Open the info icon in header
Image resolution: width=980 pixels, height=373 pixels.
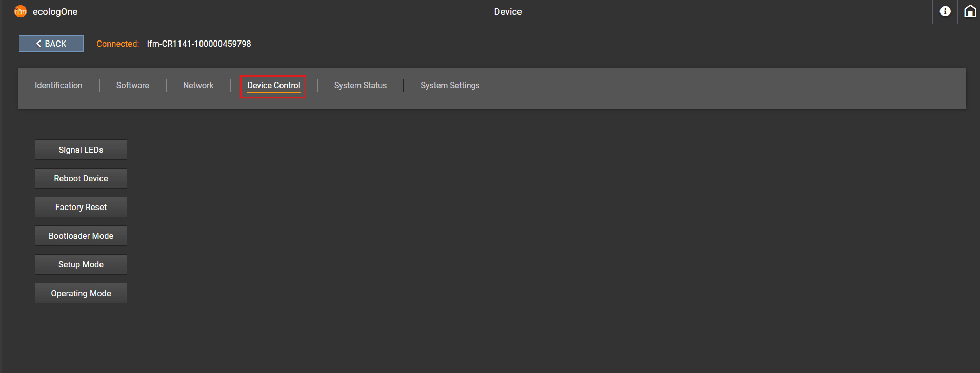click(945, 11)
